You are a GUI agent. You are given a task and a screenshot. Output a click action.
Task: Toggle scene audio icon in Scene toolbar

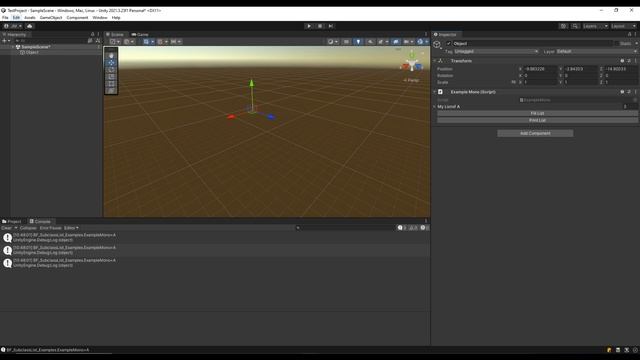coord(370,42)
